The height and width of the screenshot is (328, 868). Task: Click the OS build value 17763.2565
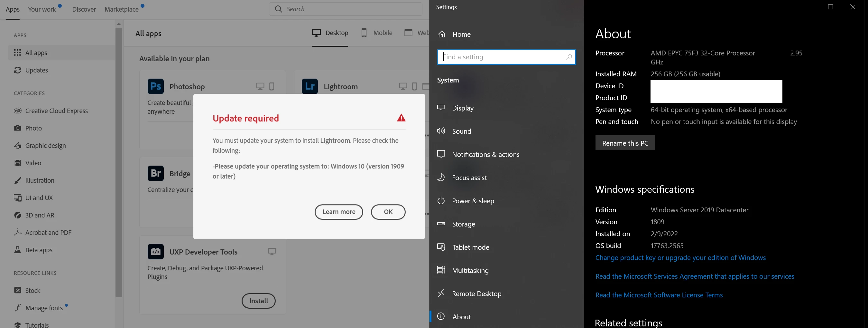pos(667,246)
